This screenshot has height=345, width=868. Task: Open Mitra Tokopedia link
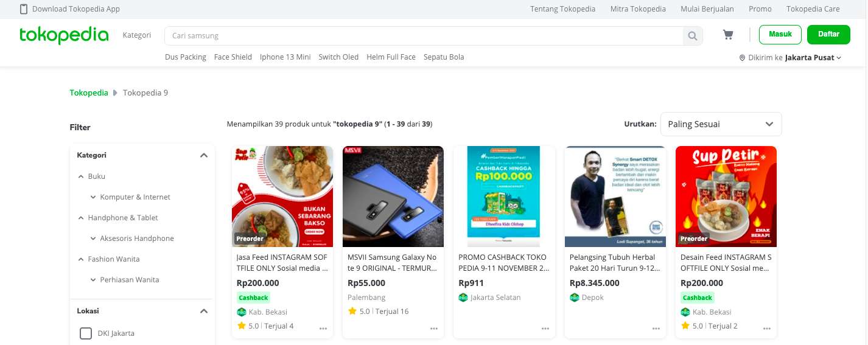tap(638, 9)
